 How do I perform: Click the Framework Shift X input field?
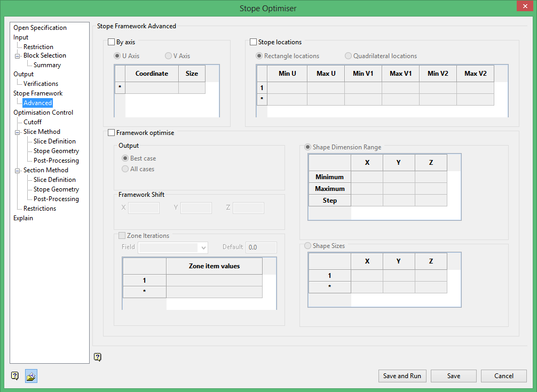click(x=144, y=207)
